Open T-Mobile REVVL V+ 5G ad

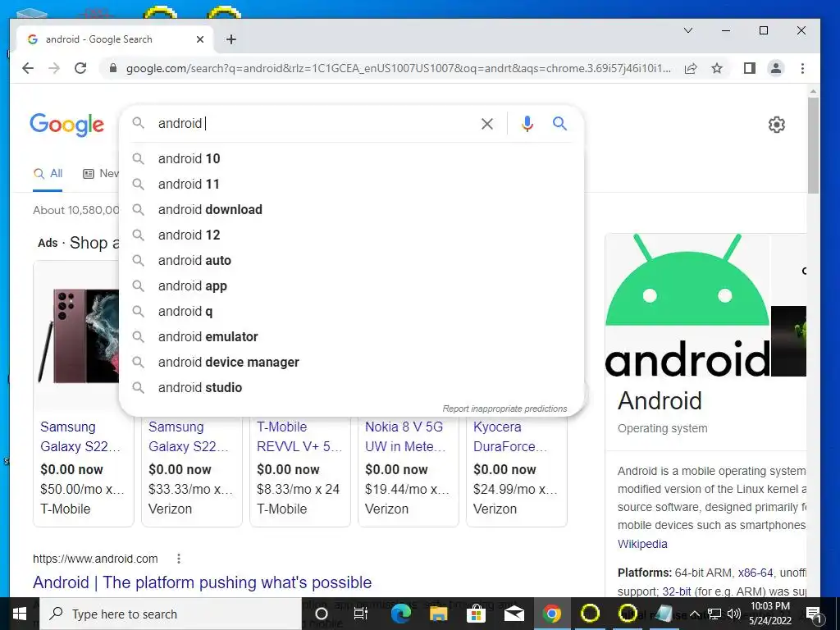coord(299,436)
